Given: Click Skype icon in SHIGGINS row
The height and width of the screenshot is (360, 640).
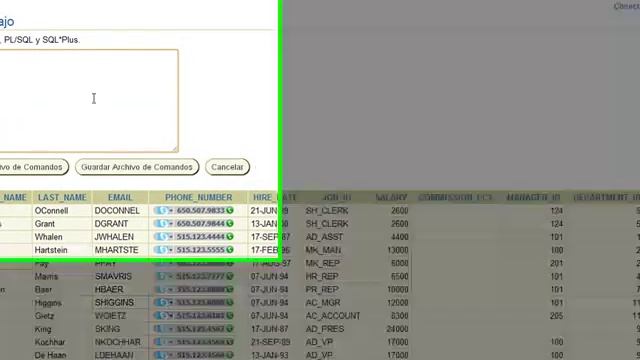Looking at the screenshot, I should (162, 302).
